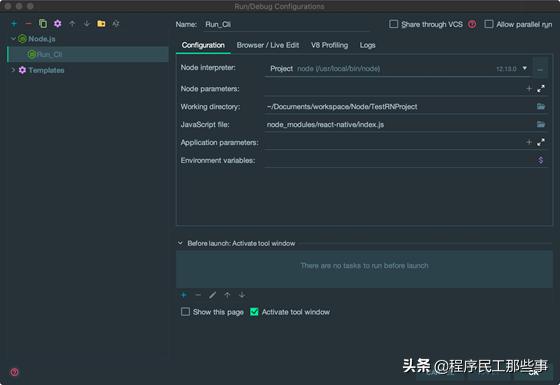
Task: Click Environment variables input field
Action: (x=399, y=160)
